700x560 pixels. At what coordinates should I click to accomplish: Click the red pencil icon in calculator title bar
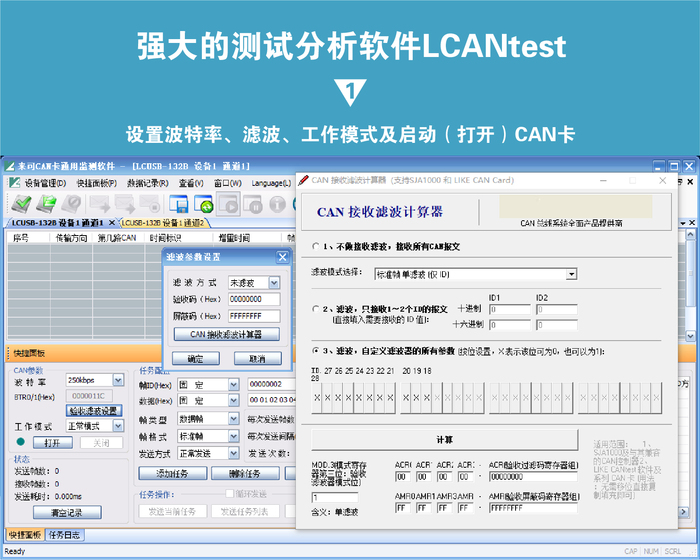(x=304, y=180)
